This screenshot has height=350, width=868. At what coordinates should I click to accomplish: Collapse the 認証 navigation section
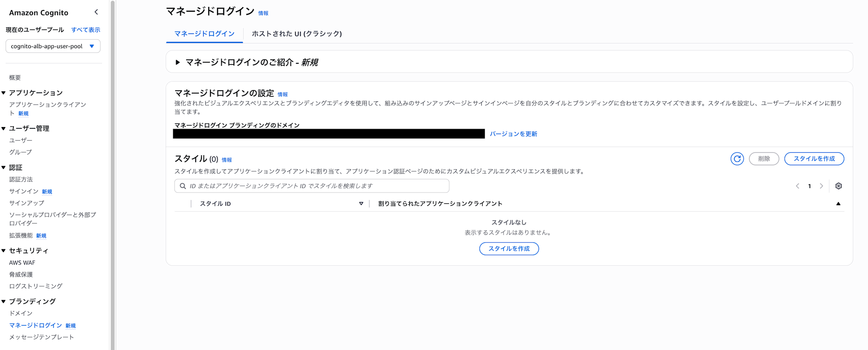pyautogui.click(x=3, y=167)
